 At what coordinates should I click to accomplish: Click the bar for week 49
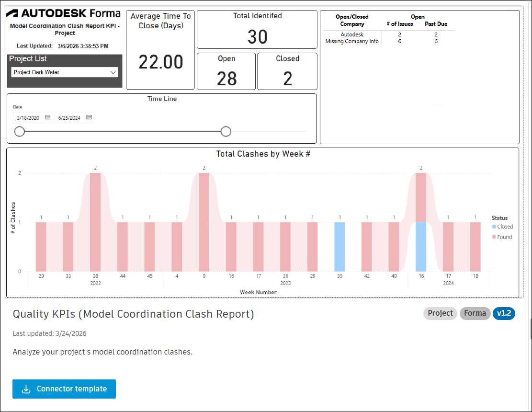coord(394,247)
